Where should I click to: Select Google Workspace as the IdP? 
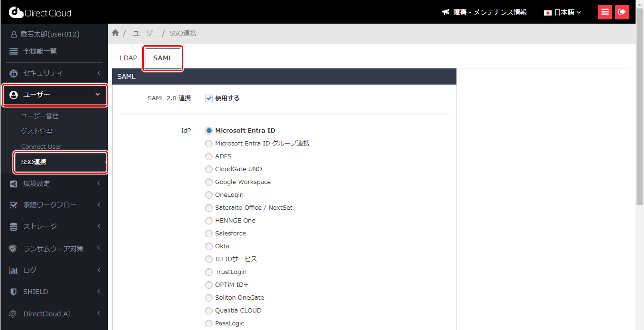pyautogui.click(x=209, y=182)
